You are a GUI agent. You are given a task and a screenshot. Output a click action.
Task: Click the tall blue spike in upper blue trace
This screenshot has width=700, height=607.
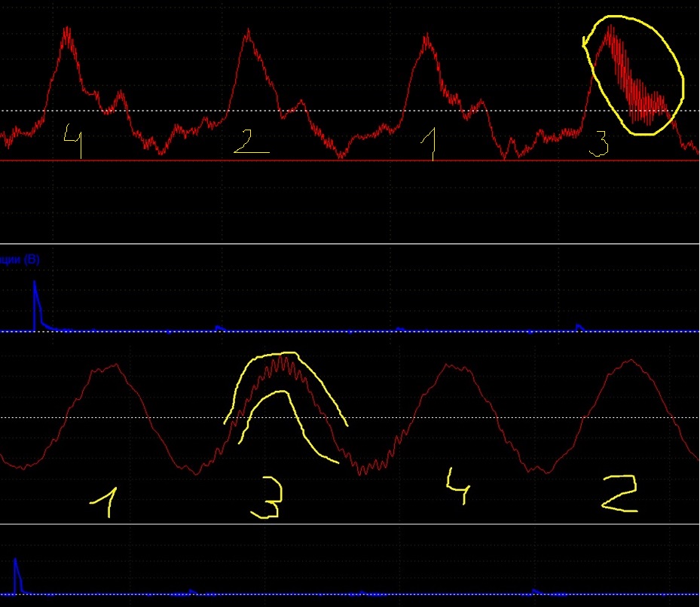click(38, 307)
